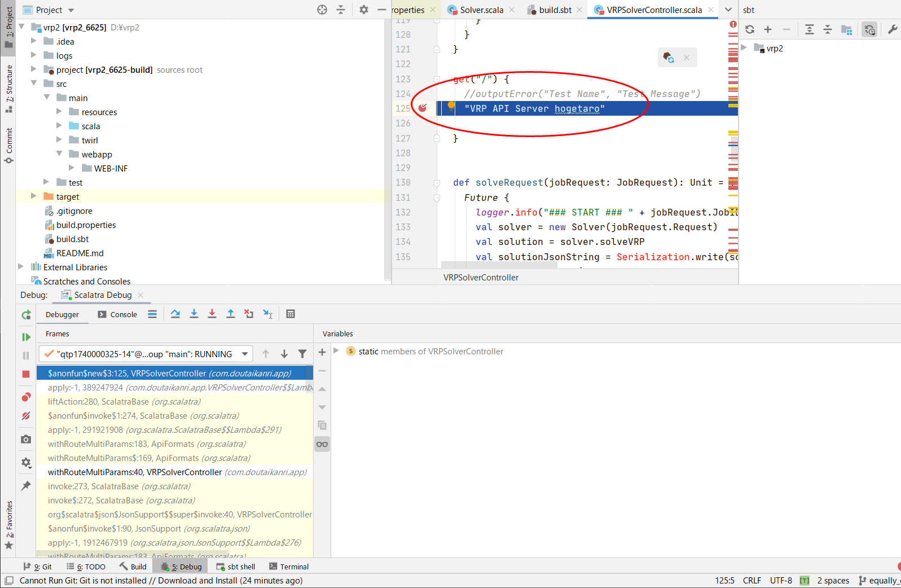The height and width of the screenshot is (588, 901).
Task: Expand vrp2 node in sbt panel
Action: point(744,48)
